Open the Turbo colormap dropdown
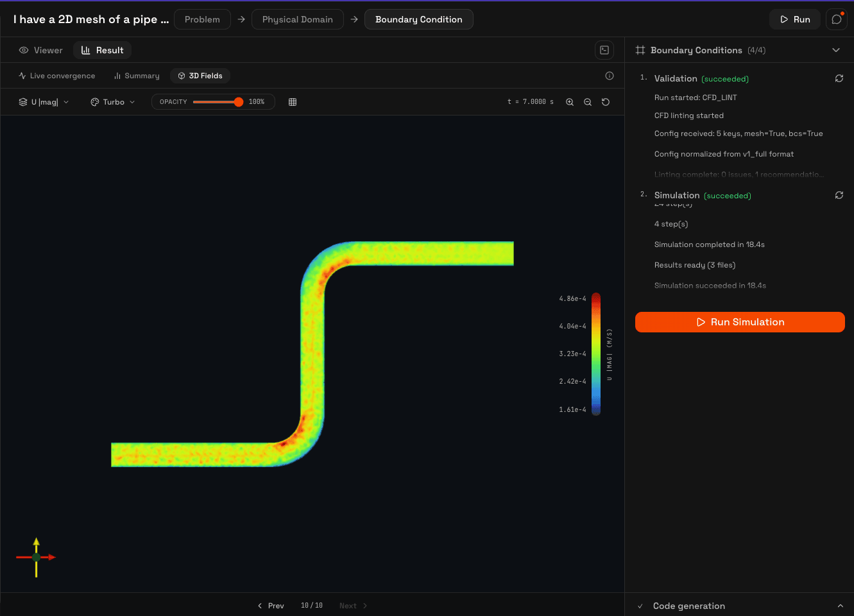The height and width of the screenshot is (616, 854). (112, 101)
